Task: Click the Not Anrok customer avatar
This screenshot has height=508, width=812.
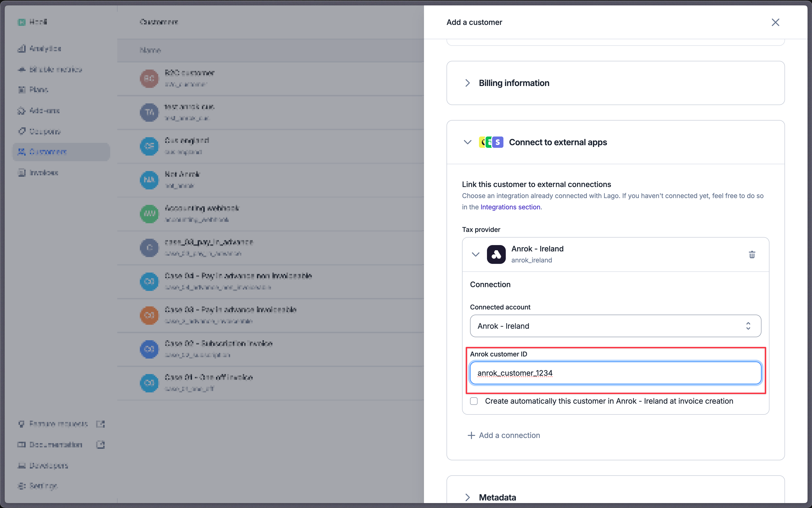Action: point(149,180)
